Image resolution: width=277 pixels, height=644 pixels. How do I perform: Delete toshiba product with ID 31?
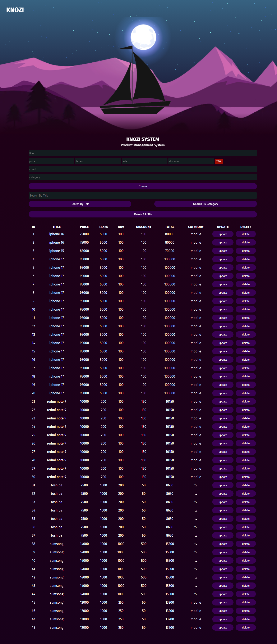point(245,485)
